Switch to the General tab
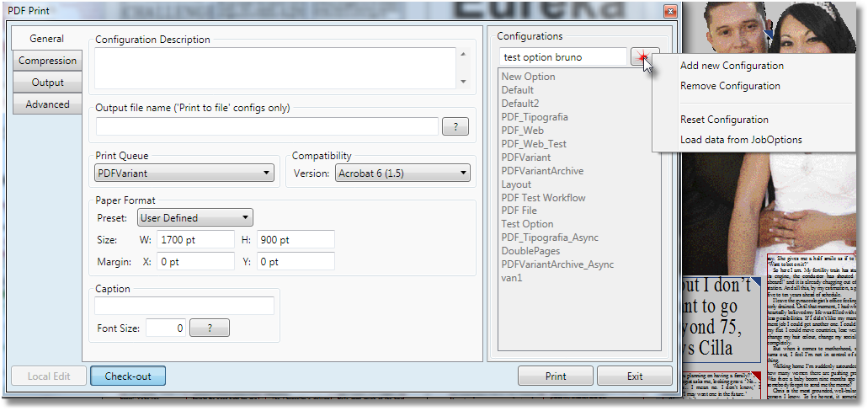The width and height of the screenshot is (868, 411). 46,39
